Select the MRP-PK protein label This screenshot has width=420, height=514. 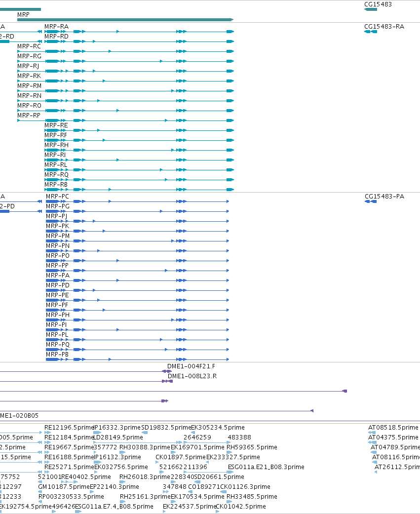(x=57, y=226)
